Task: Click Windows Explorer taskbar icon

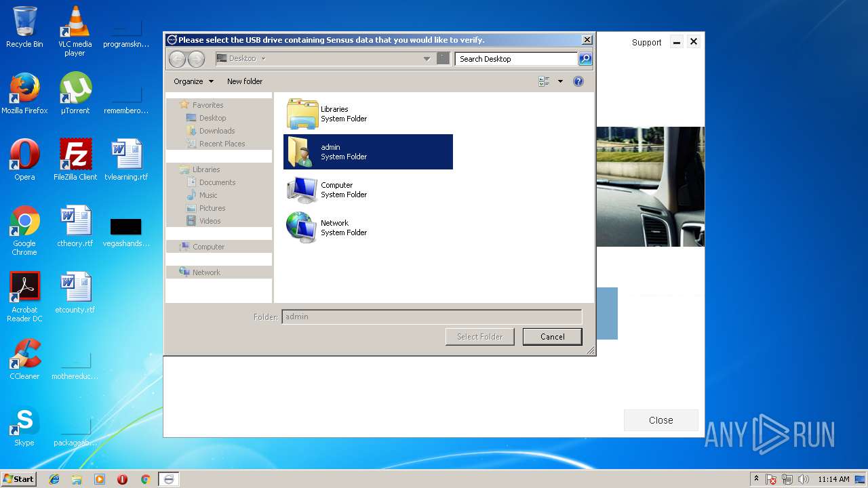Action: click(x=77, y=479)
